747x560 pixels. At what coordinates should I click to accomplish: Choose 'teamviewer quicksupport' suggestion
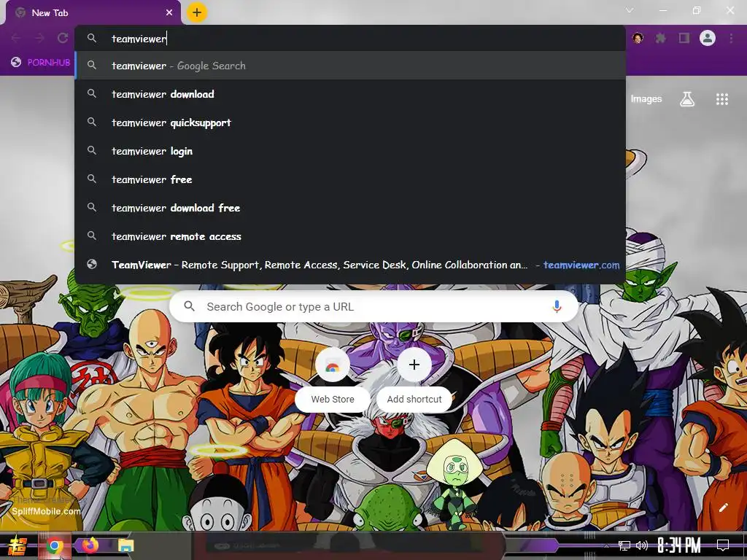coord(349,122)
